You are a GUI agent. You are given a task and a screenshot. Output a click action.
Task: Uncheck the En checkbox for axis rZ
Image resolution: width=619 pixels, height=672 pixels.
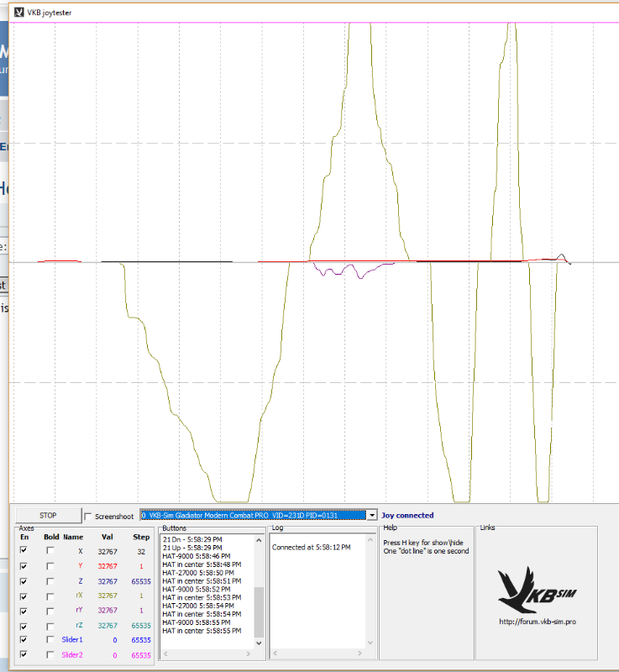tap(24, 626)
